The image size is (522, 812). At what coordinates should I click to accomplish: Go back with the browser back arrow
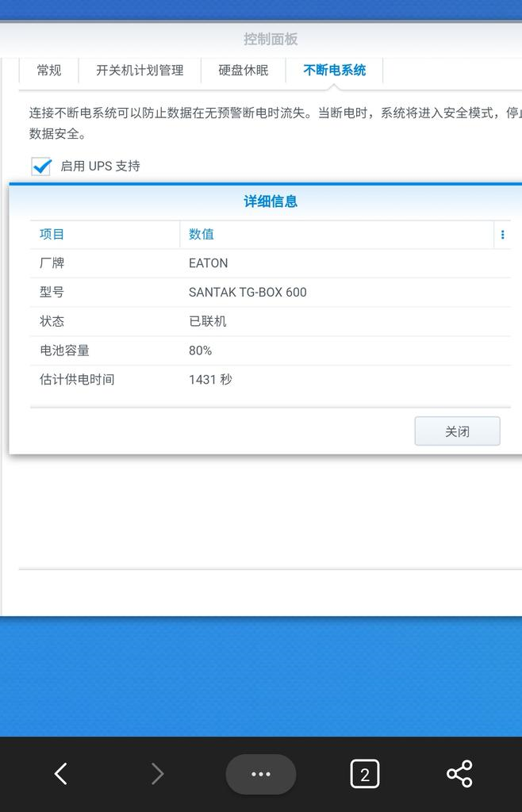tap(61, 774)
